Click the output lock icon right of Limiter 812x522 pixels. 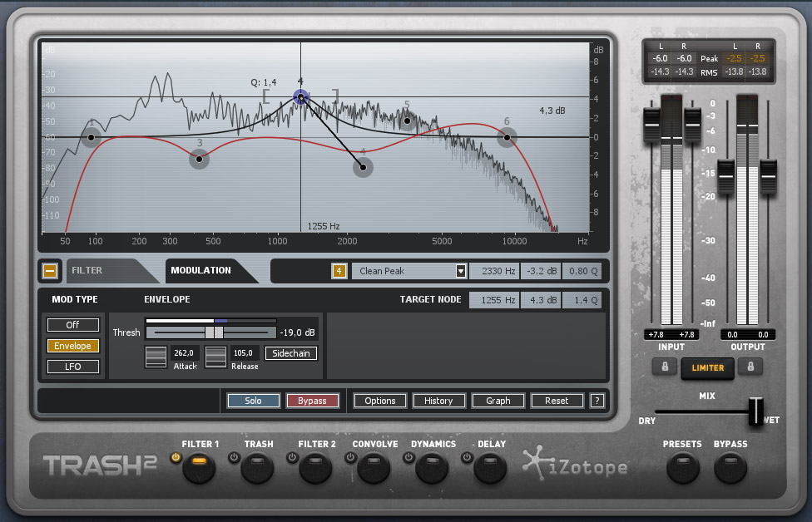pos(750,367)
